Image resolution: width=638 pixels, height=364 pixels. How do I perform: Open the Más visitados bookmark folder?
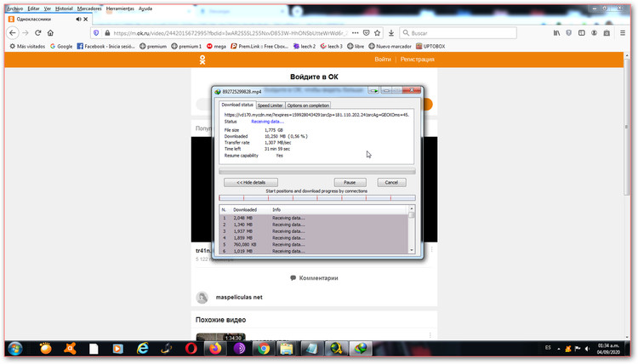click(27, 47)
